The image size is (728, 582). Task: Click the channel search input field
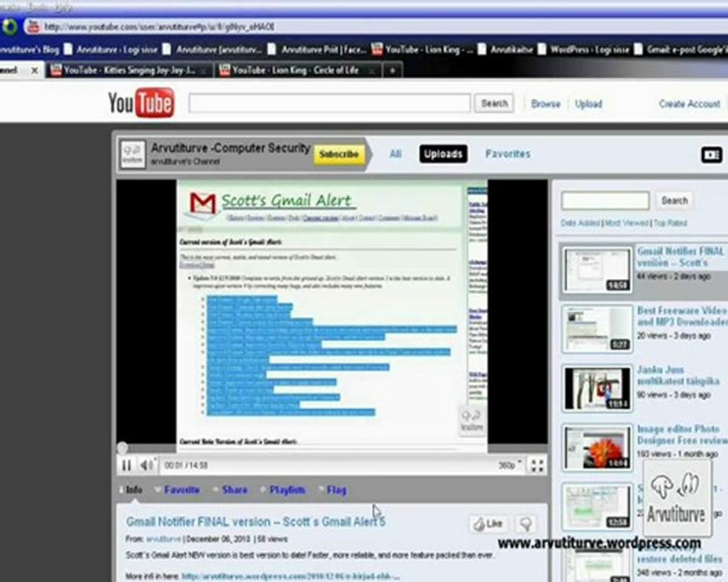point(605,200)
